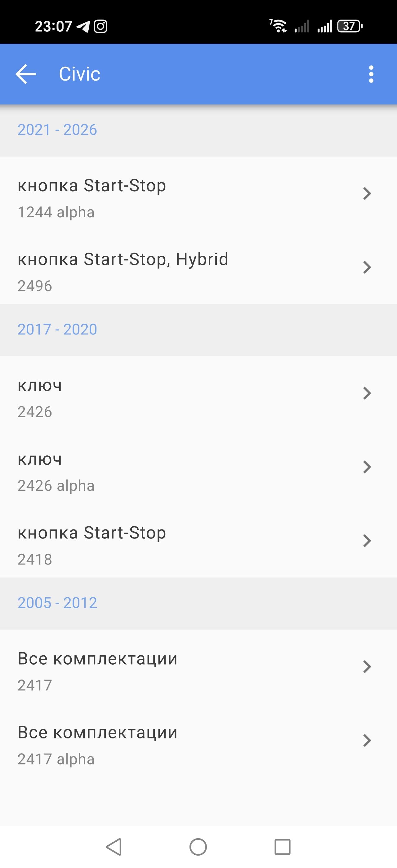
Task: Tap the 2017 - 2020 section header
Action: point(57,329)
